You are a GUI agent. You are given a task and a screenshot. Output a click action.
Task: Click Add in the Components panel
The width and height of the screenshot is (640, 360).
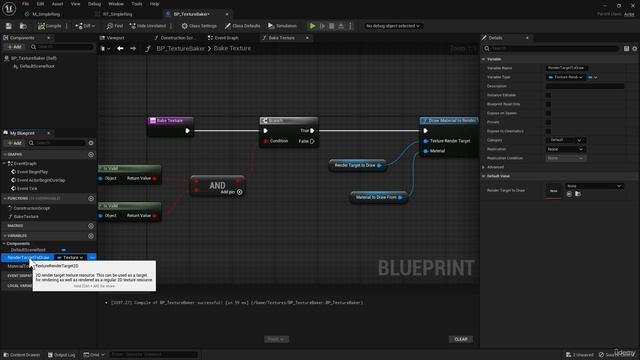click(14, 47)
